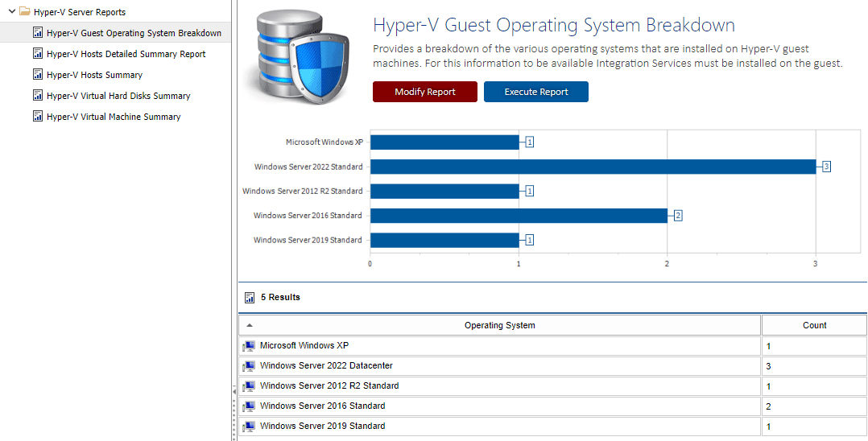Viewport: 868px width, 441px height.
Task: Sort by the Count column header
Action: coord(814,325)
